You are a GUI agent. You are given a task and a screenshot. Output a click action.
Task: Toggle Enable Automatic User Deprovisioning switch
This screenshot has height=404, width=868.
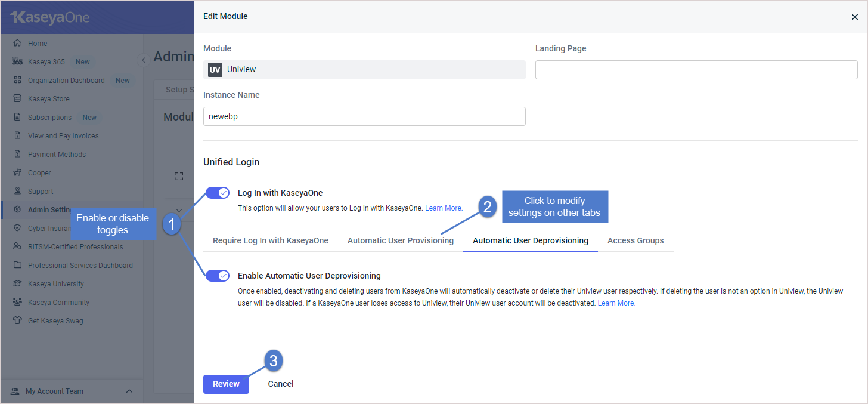[x=218, y=276]
